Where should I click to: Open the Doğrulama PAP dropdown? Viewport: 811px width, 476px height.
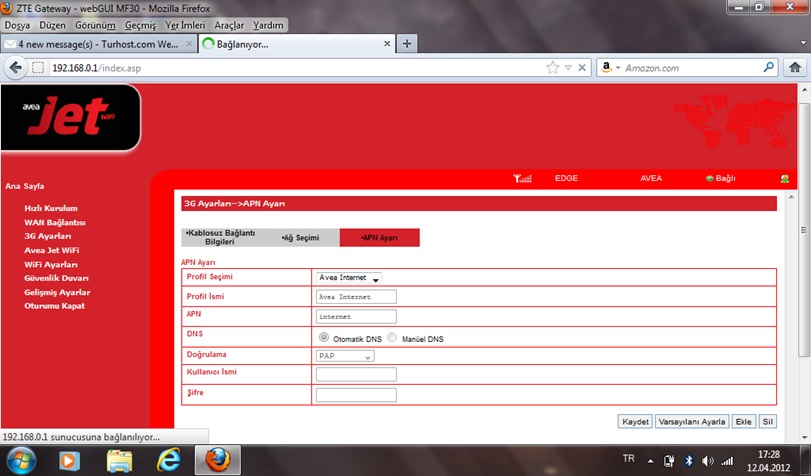(x=345, y=356)
